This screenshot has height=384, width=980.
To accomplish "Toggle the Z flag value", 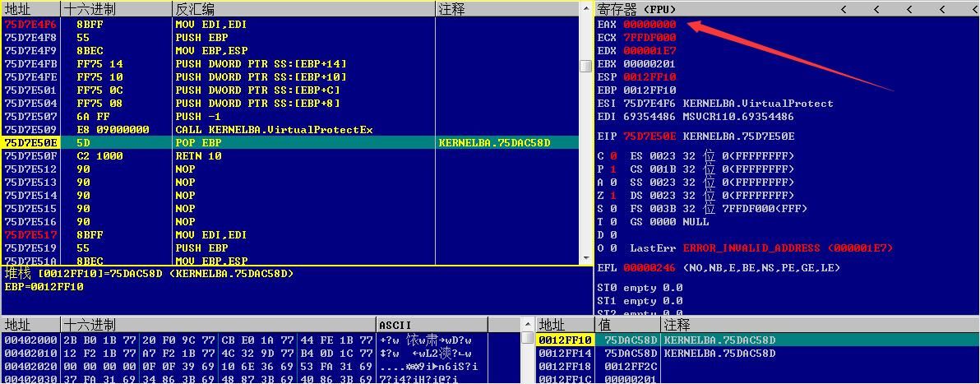I will coord(613,195).
